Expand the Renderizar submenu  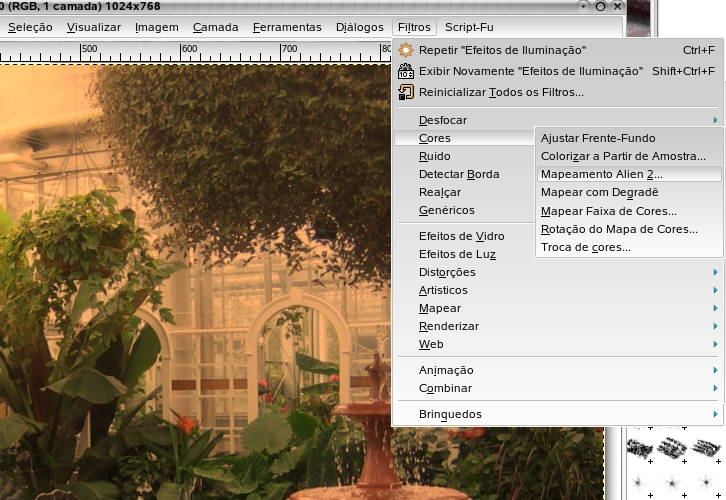(x=557, y=326)
